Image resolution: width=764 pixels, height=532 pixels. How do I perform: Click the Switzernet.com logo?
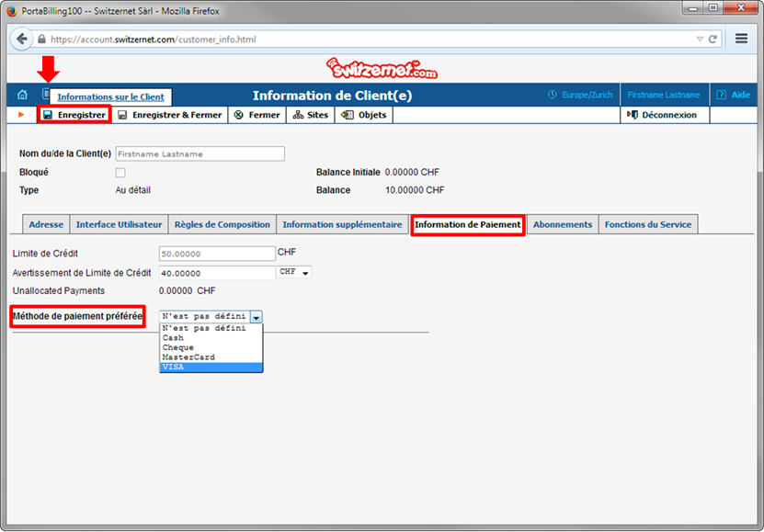click(382, 68)
